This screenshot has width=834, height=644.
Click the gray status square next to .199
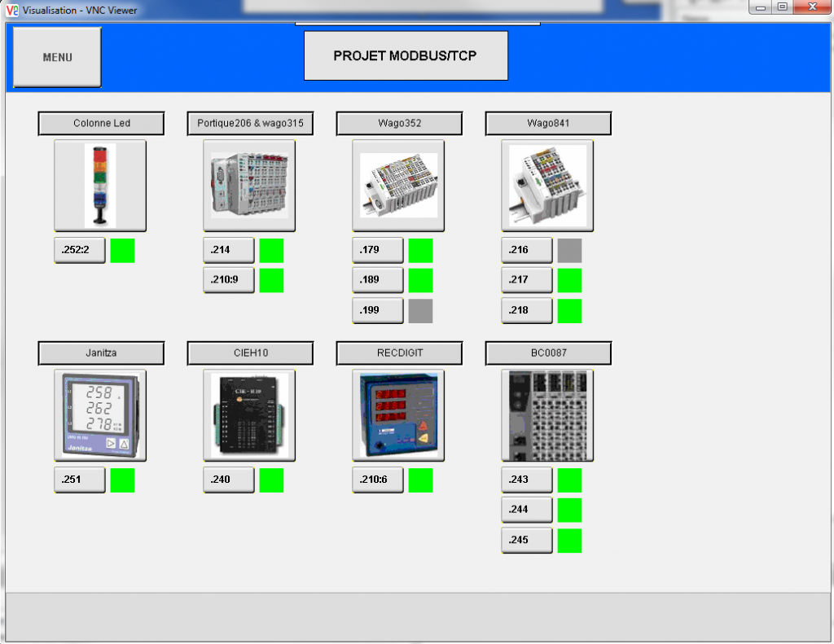coord(420,311)
